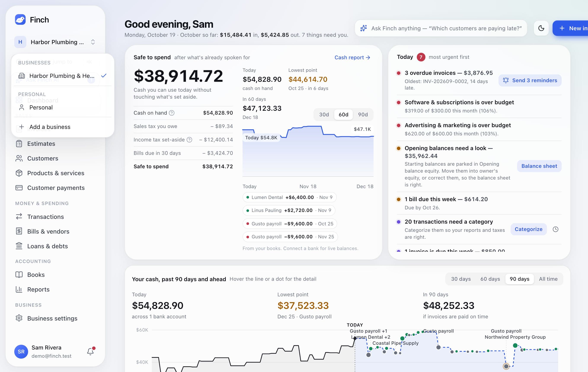Click Gusto payroll chip dated Nov 25
This screenshot has height=372, width=588.
[290, 237]
